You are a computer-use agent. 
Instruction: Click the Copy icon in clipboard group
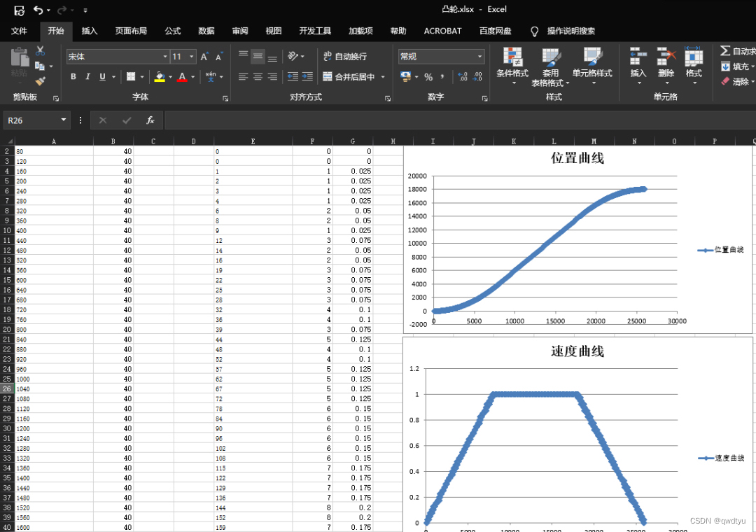coord(40,66)
